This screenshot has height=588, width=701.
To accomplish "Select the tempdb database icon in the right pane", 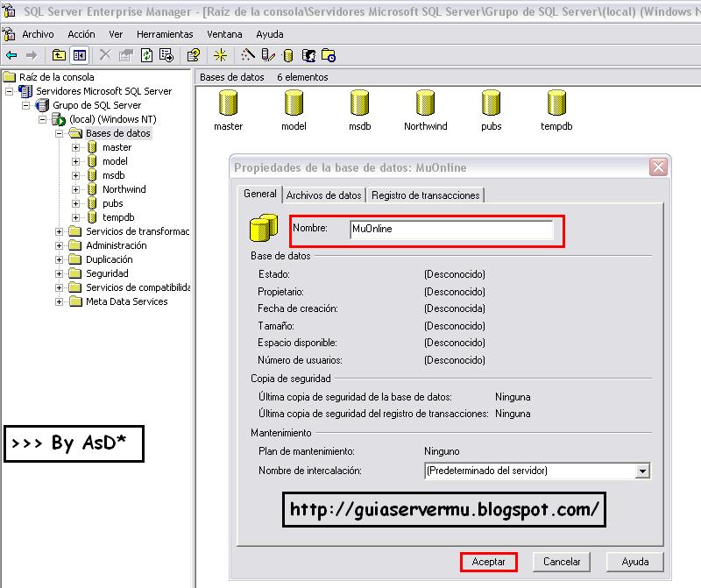I will pos(556,103).
